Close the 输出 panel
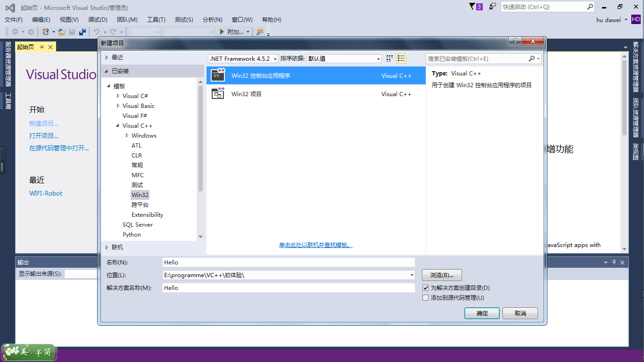Image resolution: width=644 pixels, height=362 pixels. tap(622, 262)
